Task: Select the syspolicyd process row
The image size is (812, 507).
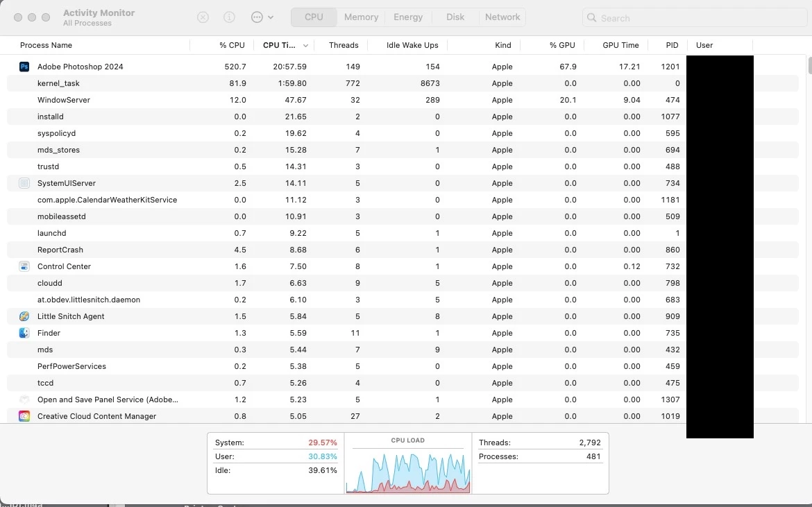Action: (x=403, y=133)
